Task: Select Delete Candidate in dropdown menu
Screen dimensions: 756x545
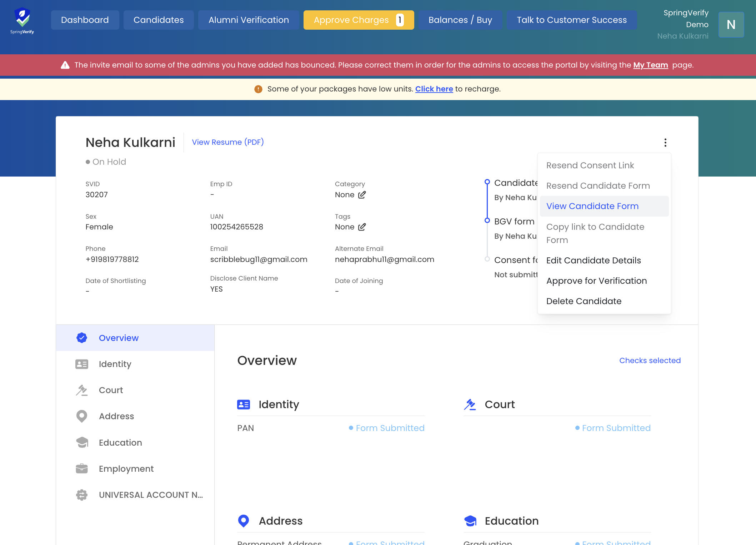Action: click(584, 301)
